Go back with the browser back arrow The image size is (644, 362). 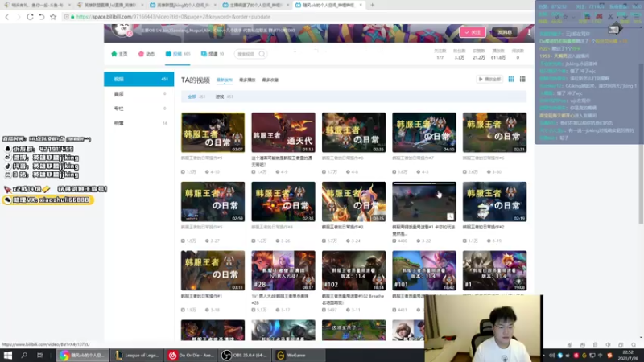(x=7, y=17)
